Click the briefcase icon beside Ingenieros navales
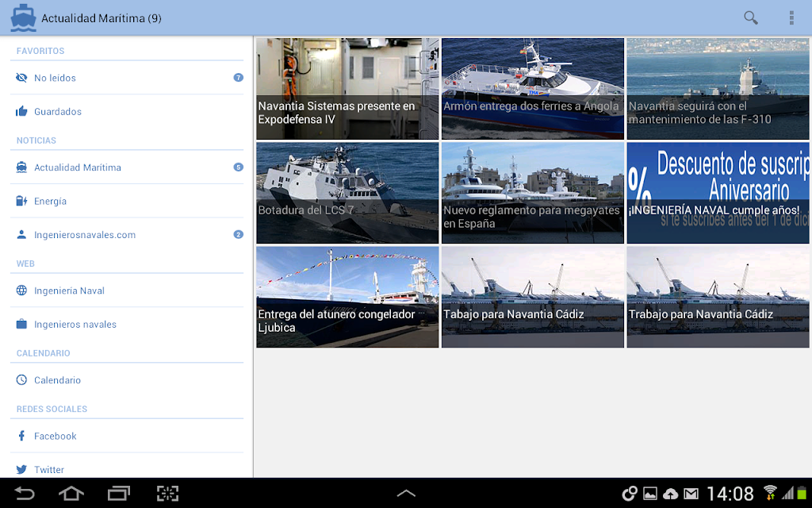Viewport: 812px width, 508px height. click(21, 325)
